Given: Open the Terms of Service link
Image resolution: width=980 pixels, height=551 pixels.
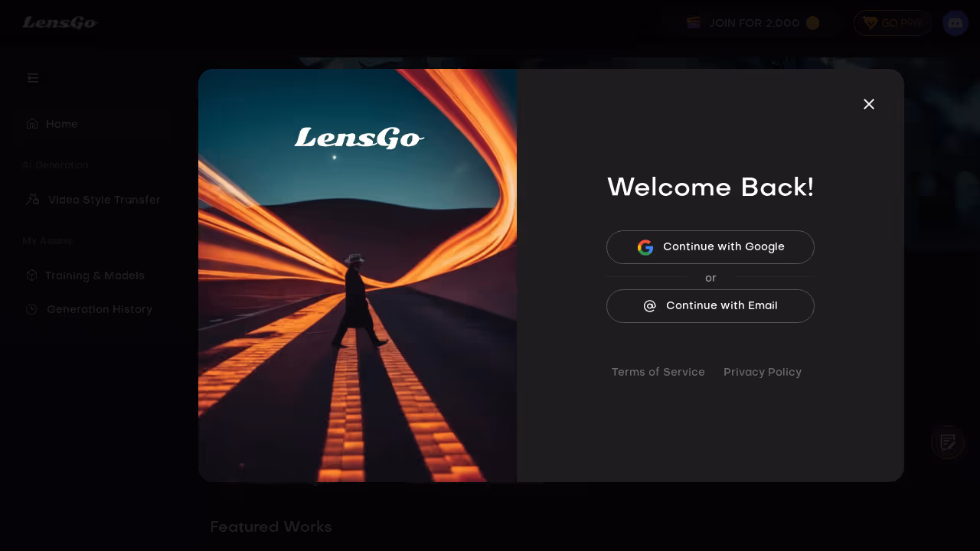Looking at the screenshot, I should (x=658, y=372).
